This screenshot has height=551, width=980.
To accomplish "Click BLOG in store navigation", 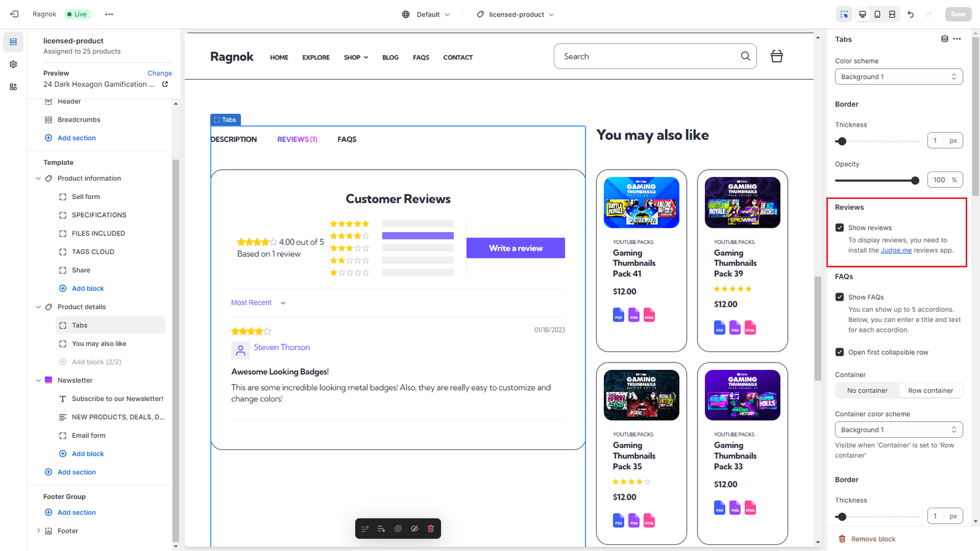I will pyautogui.click(x=390, y=58).
